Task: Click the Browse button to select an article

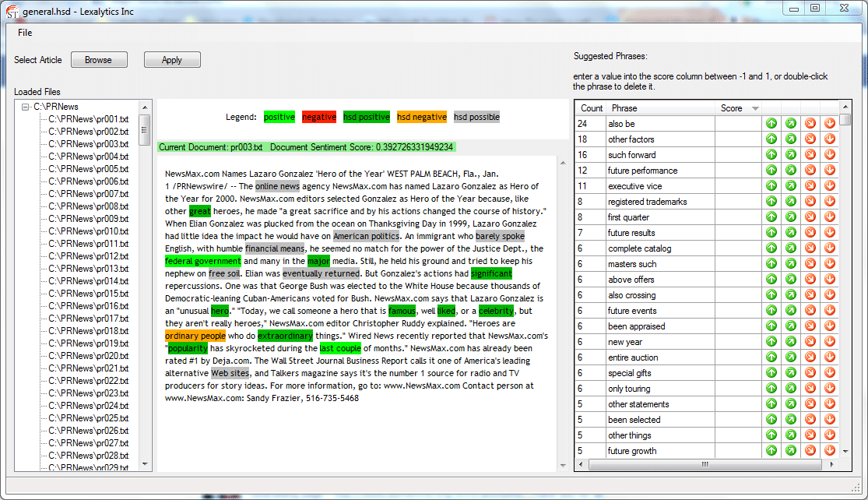Action: pyautogui.click(x=99, y=59)
